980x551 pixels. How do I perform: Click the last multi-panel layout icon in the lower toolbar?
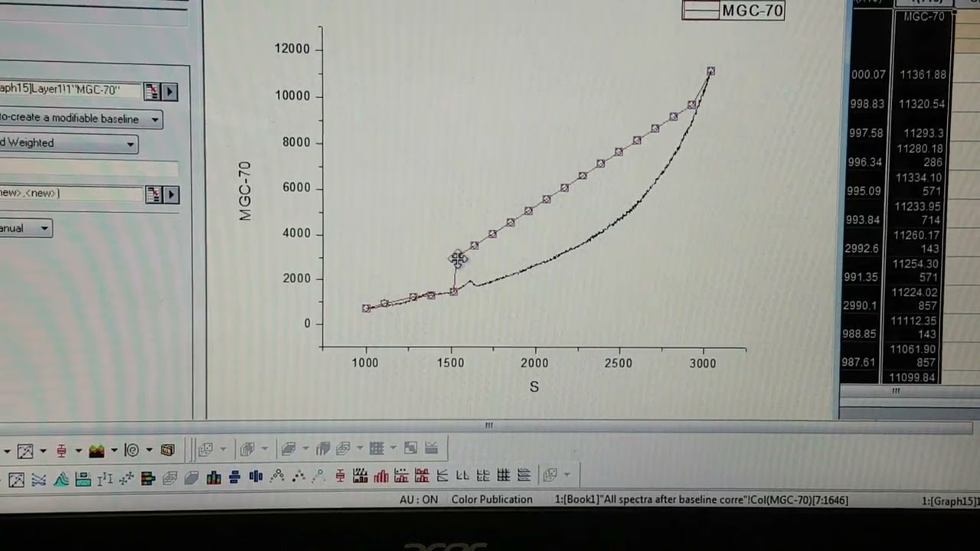tap(524, 474)
